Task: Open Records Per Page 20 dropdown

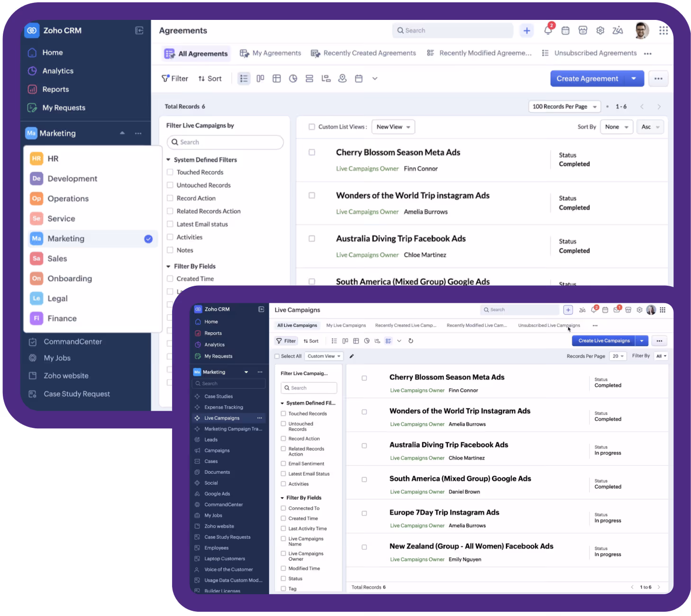Action: 618,356
